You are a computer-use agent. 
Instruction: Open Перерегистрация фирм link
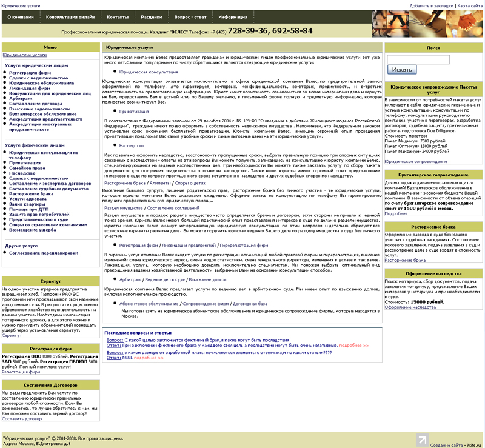point(244,246)
